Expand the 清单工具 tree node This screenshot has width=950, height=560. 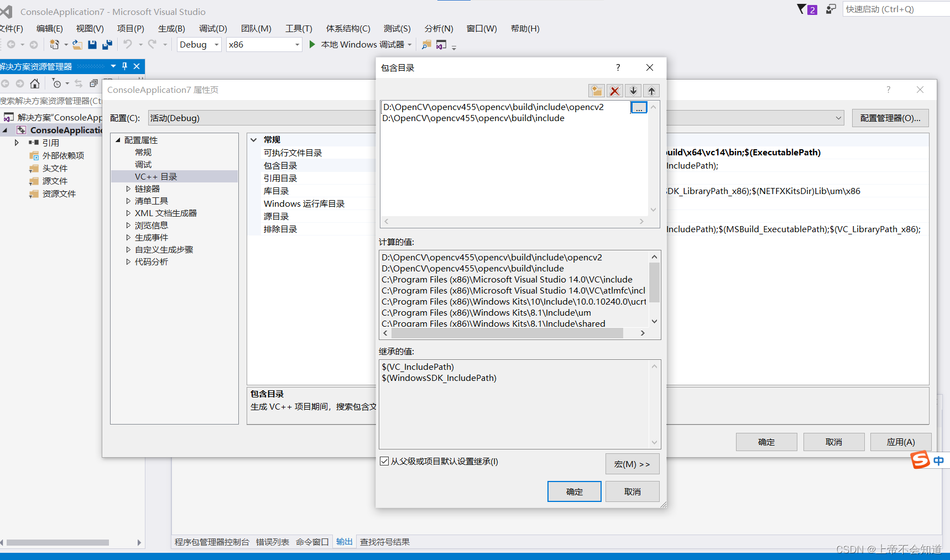(128, 201)
